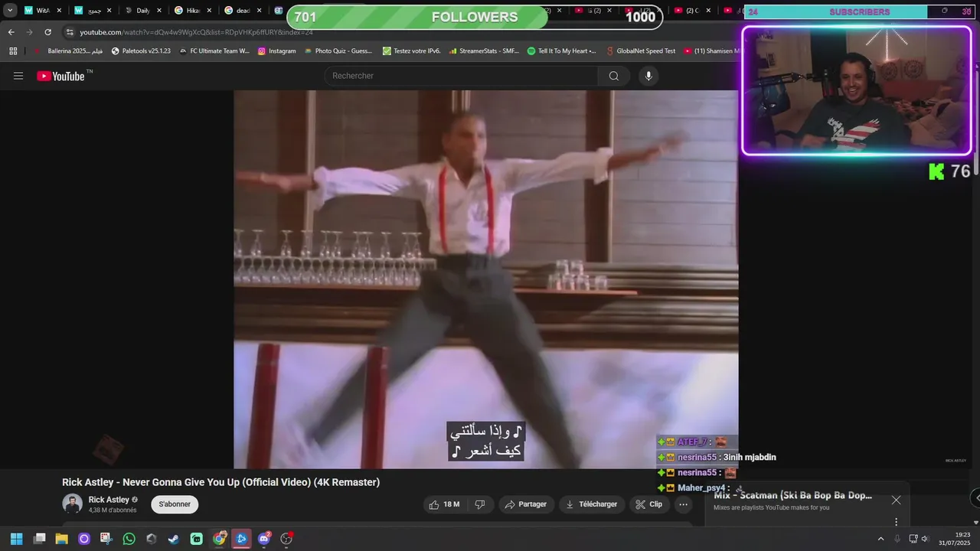Open the purple circle app on taskbar
This screenshot has height=551, width=980.
[x=84, y=539]
